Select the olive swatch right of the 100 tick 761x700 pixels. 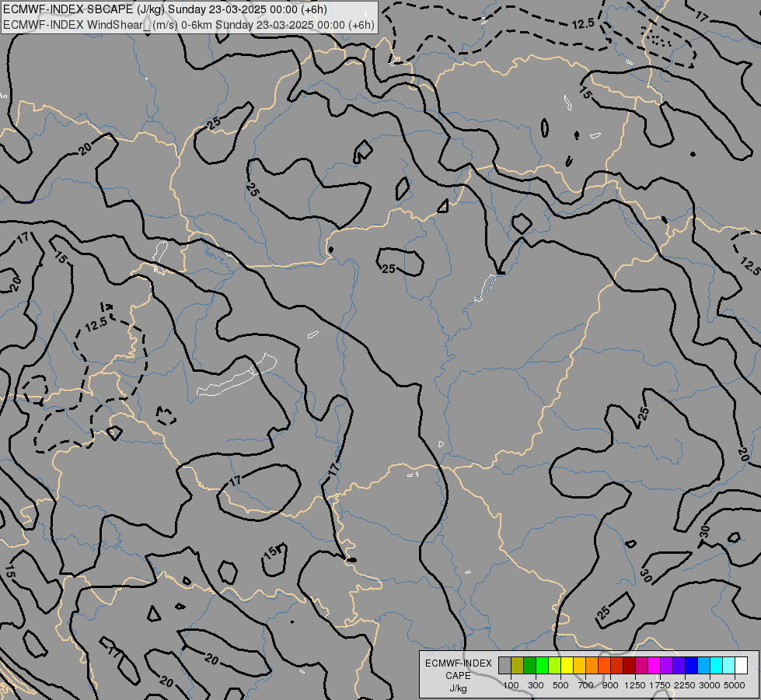click(x=518, y=666)
